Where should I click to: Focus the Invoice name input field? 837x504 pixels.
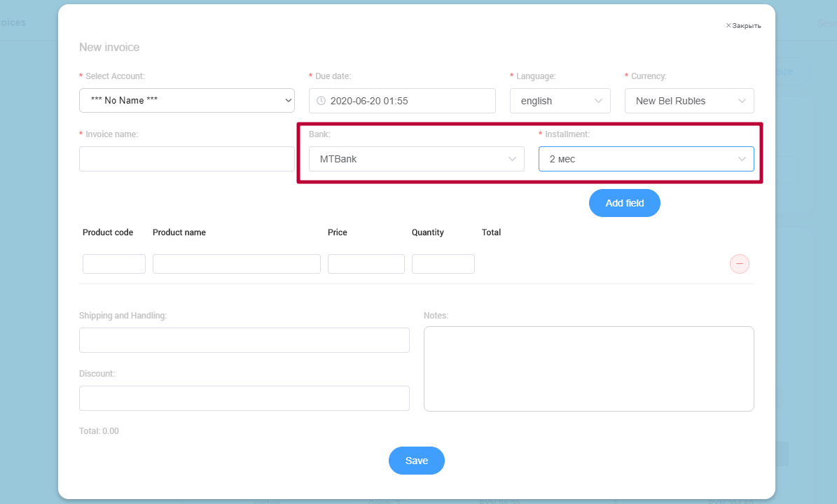(x=186, y=159)
